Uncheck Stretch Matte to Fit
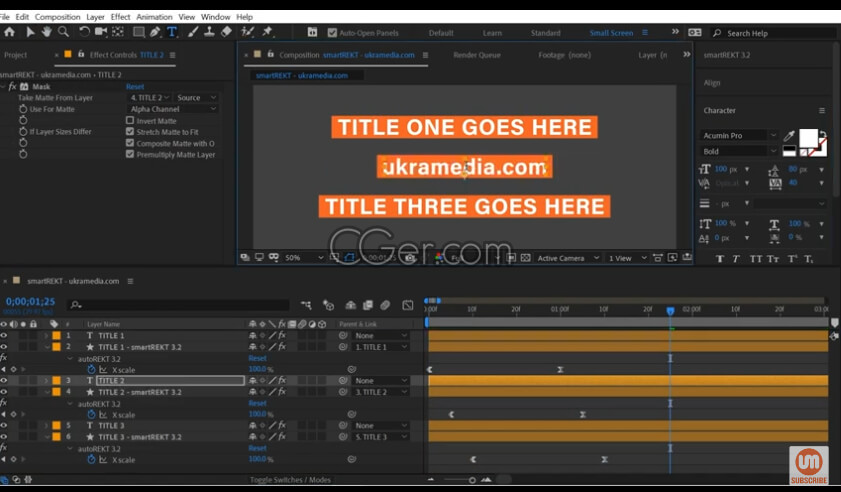The height and width of the screenshot is (492, 841). tap(130, 131)
